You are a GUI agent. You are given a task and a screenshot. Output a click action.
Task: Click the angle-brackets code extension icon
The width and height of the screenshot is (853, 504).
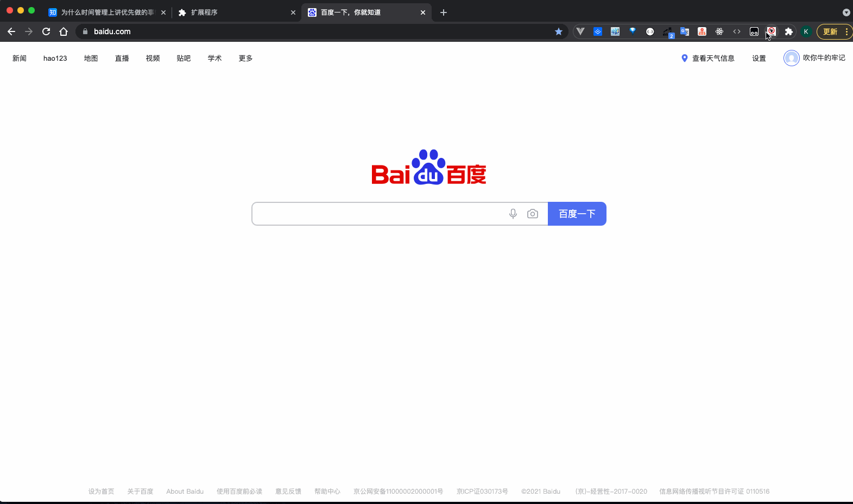click(737, 31)
